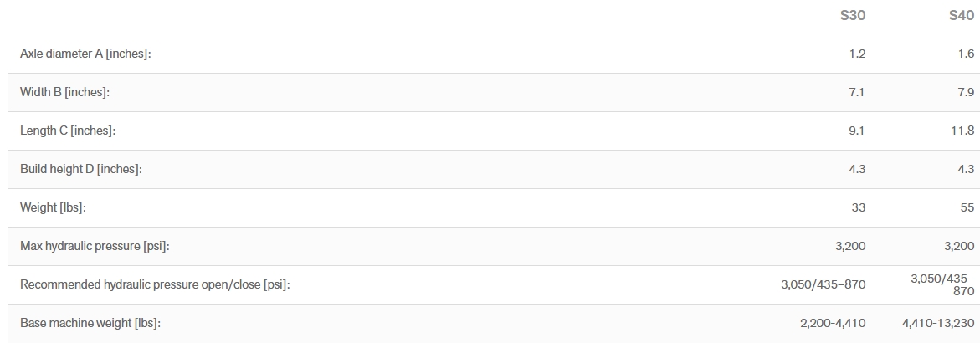Click the Width B [inches] label
Screen dimensions: 980x343
64,92
